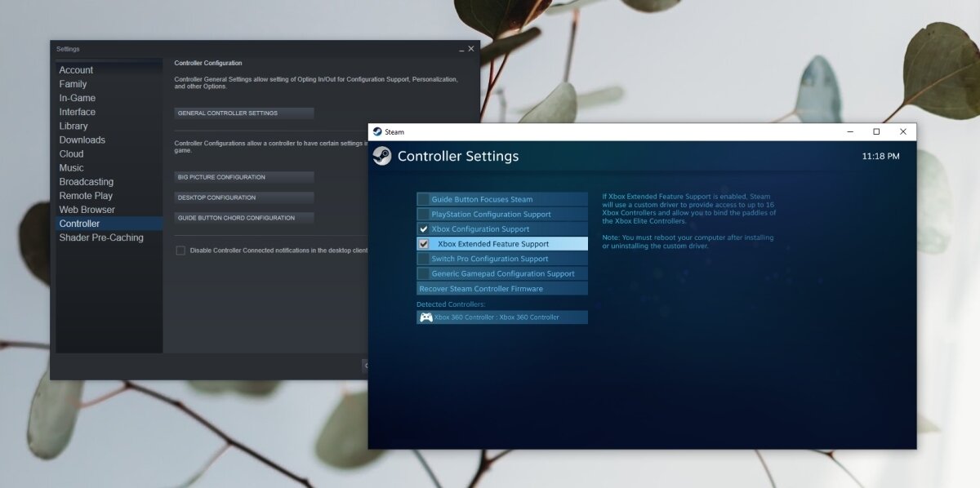Image resolution: width=980 pixels, height=488 pixels.
Task: Click the Steam icon in window title bar
Action: tap(377, 131)
